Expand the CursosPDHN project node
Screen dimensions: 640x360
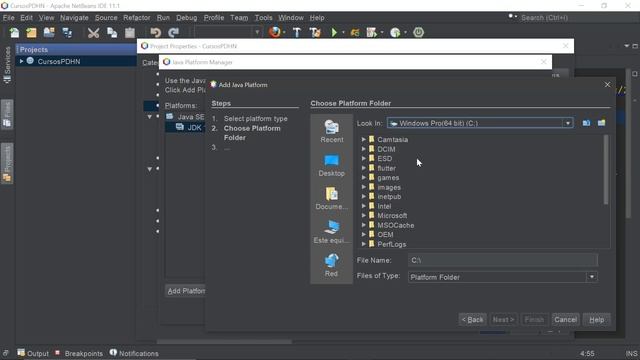(x=21, y=61)
